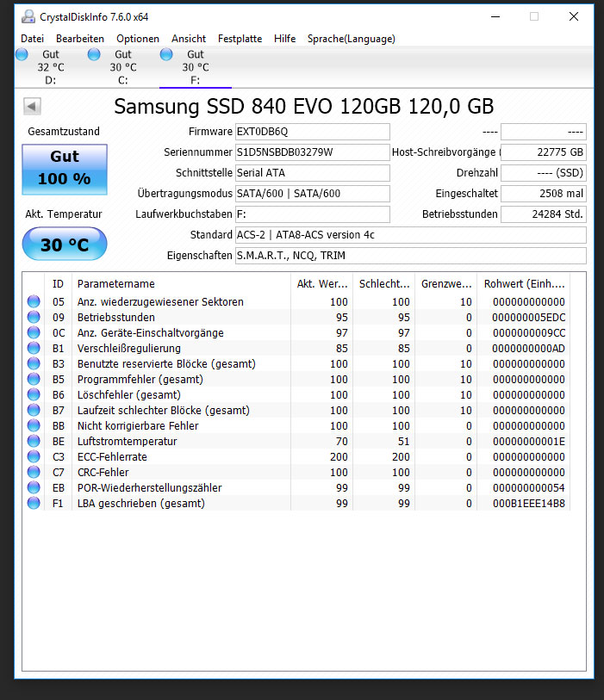Click status orb for attribute 05 row
This screenshot has height=700, width=604.
(34, 301)
